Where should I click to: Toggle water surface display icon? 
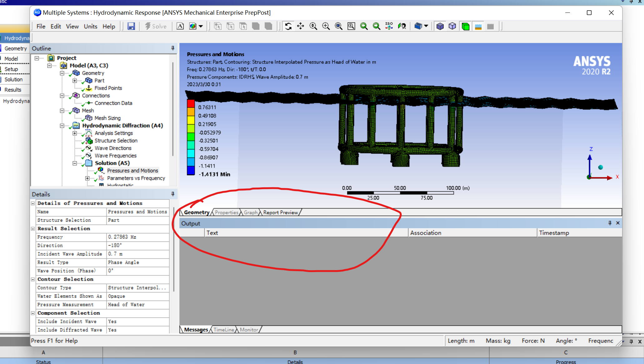[x=478, y=26]
